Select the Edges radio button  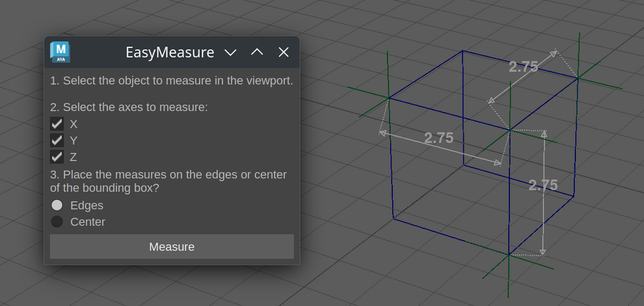56,205
